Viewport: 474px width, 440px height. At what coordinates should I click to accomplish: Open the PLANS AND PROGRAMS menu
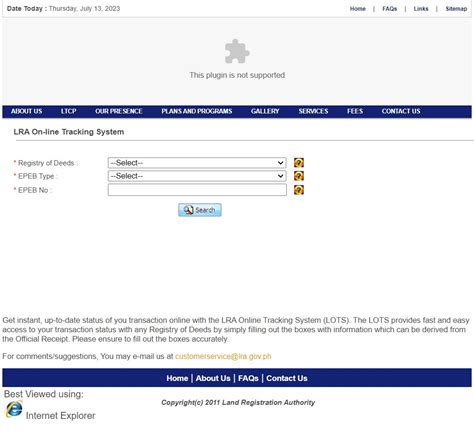click(x=197, y=111)
